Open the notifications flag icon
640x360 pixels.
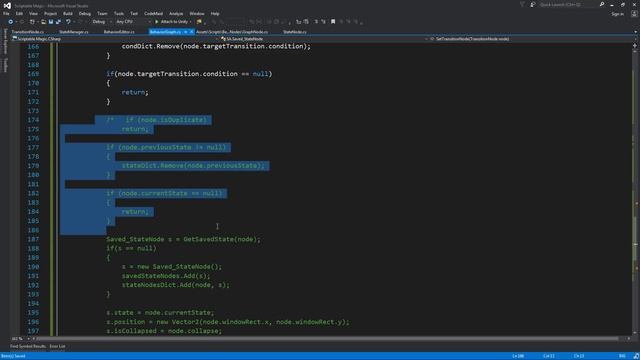(522, 4)
